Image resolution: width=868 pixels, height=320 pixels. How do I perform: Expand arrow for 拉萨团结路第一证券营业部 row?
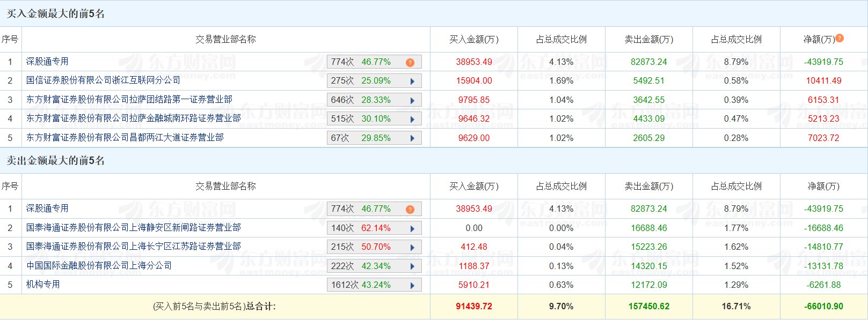pos(412,100)
